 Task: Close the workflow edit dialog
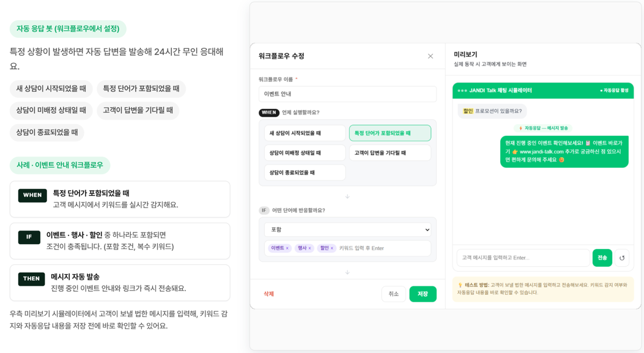(430, 56)
